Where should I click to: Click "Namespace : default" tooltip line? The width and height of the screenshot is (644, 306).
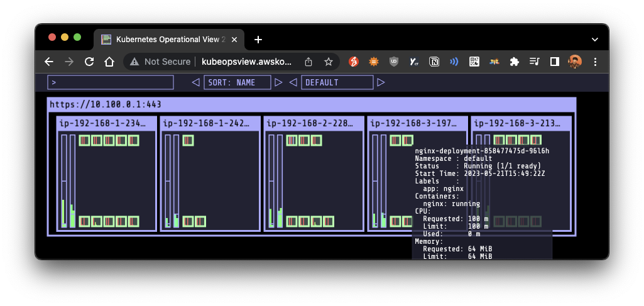(454, 158)
